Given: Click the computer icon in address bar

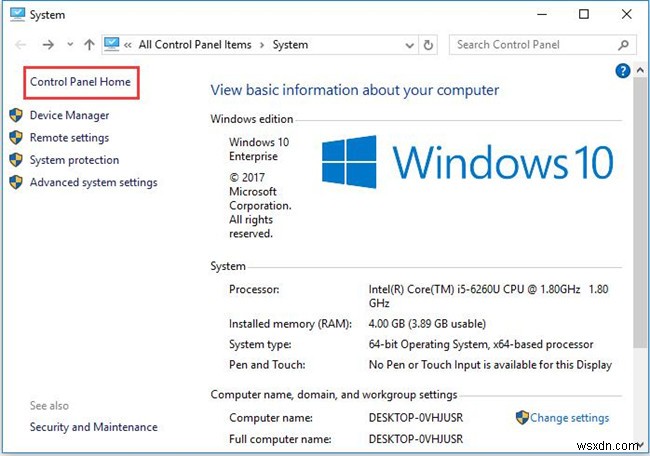Looking at the screenshot, I should click(112, 44).
